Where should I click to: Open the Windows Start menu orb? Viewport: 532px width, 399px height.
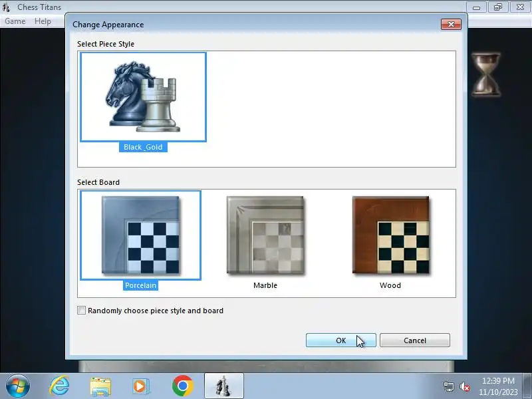click(17, 386)
